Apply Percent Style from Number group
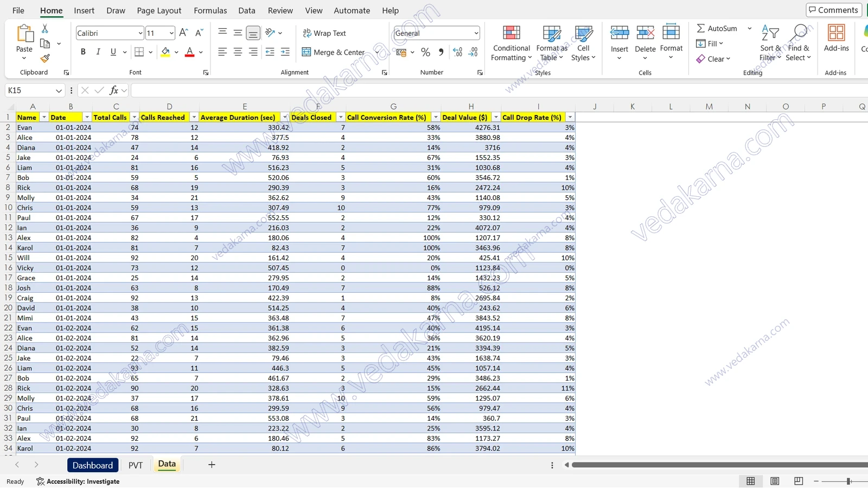This screenshot has height=488, width=868. point(425,52)
